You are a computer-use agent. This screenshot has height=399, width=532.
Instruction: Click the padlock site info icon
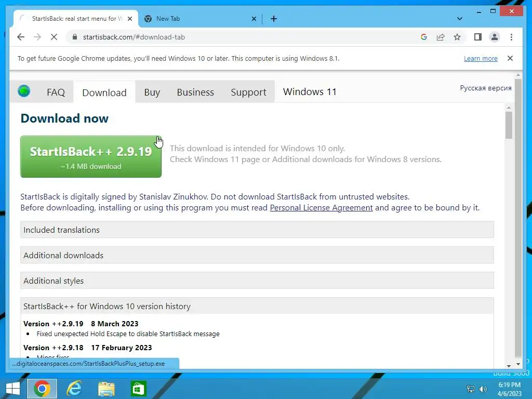[75, 37]
